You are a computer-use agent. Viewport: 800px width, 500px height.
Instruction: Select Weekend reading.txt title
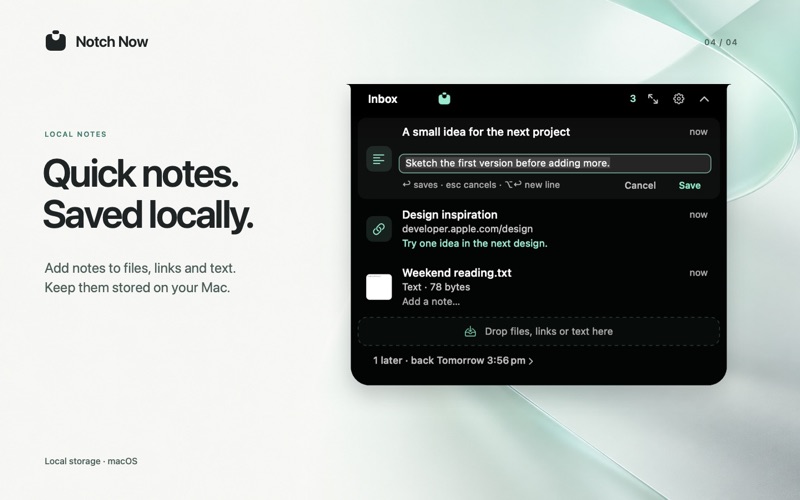click(x=457, y=273)
